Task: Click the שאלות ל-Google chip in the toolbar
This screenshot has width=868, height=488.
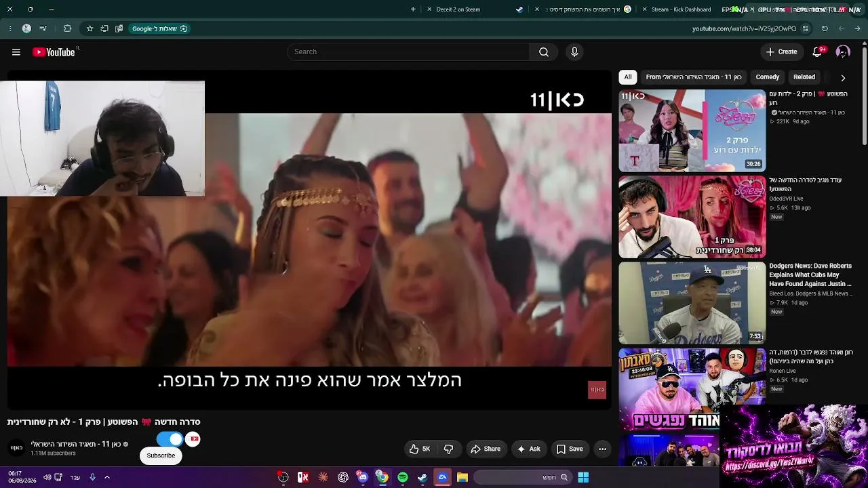Action: tap(160, 28)
